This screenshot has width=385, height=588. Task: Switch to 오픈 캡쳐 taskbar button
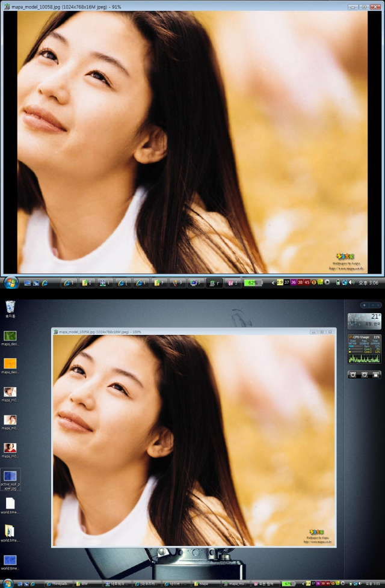click(x=266, y=584)
